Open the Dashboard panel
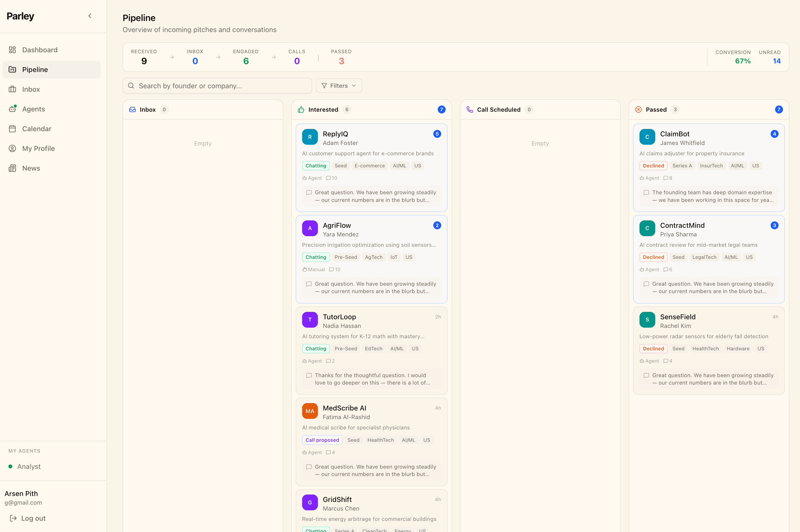800x532 pixels. tap(40, 50)
